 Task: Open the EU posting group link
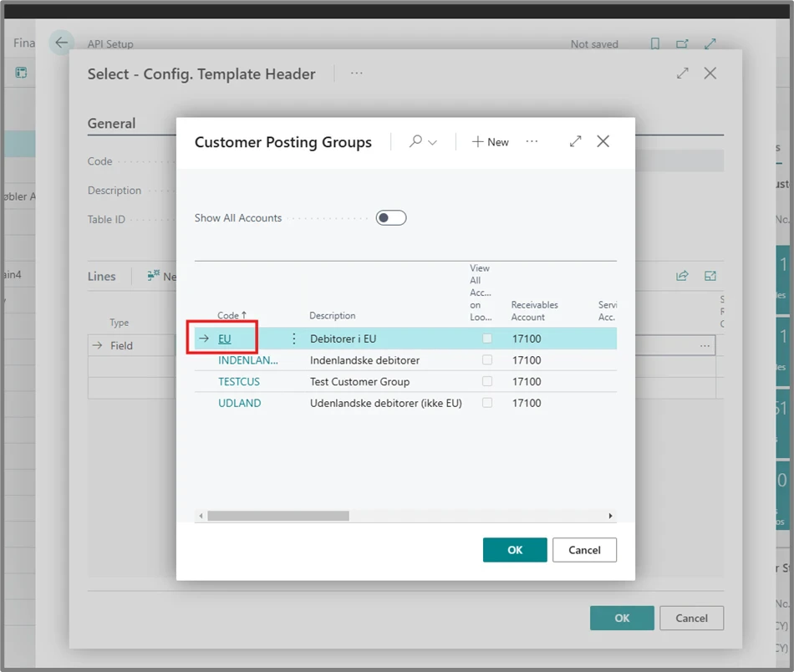click(224, 339)
